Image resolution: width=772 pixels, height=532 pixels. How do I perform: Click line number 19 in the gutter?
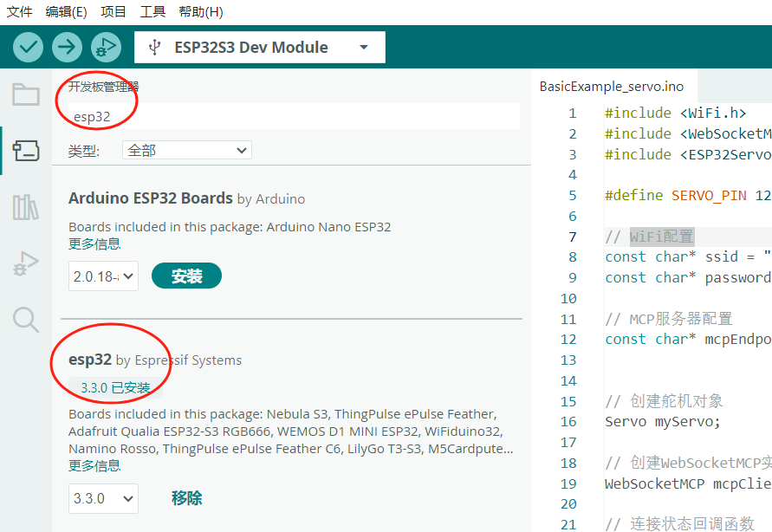568,483
